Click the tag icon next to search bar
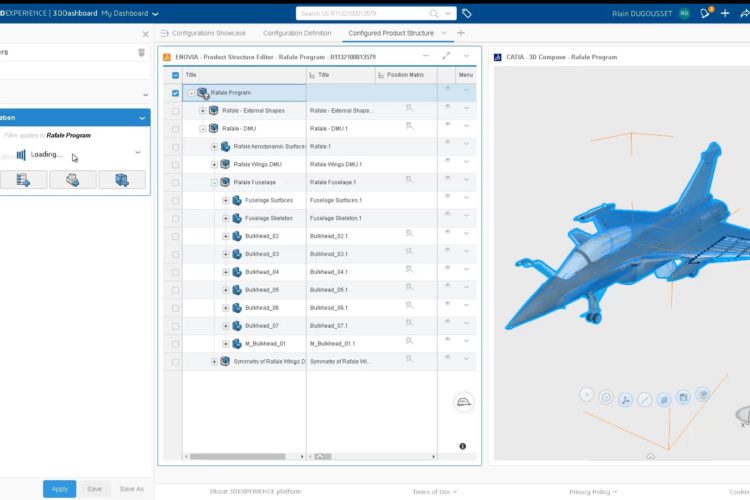Image resolution: width=750 pixels, height=500 pixels. click(467, 13)
